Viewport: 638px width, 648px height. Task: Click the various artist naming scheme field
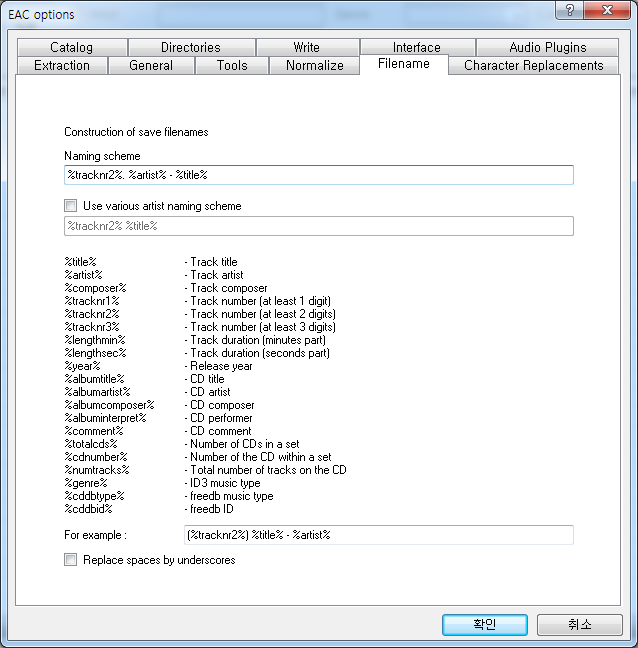(x=319, y=226)
